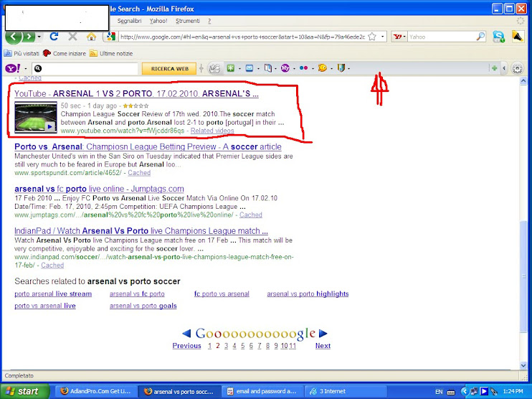Screen dimensions: 532x399
Task: Expand dropdown beside smiley icon
Action: (x=331, y=69)
